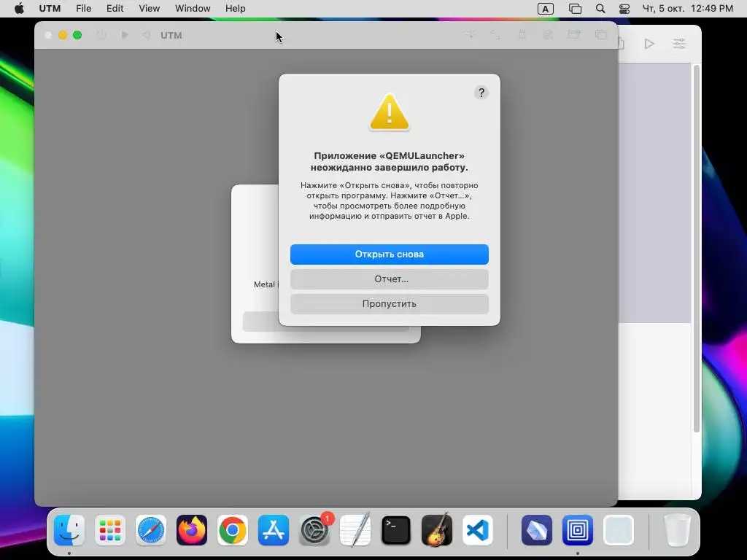The image size is (747, 560).
Task: Click the Stage Manager windows menu bar icon
Action: pyautogui.click(x=575, y=9)
